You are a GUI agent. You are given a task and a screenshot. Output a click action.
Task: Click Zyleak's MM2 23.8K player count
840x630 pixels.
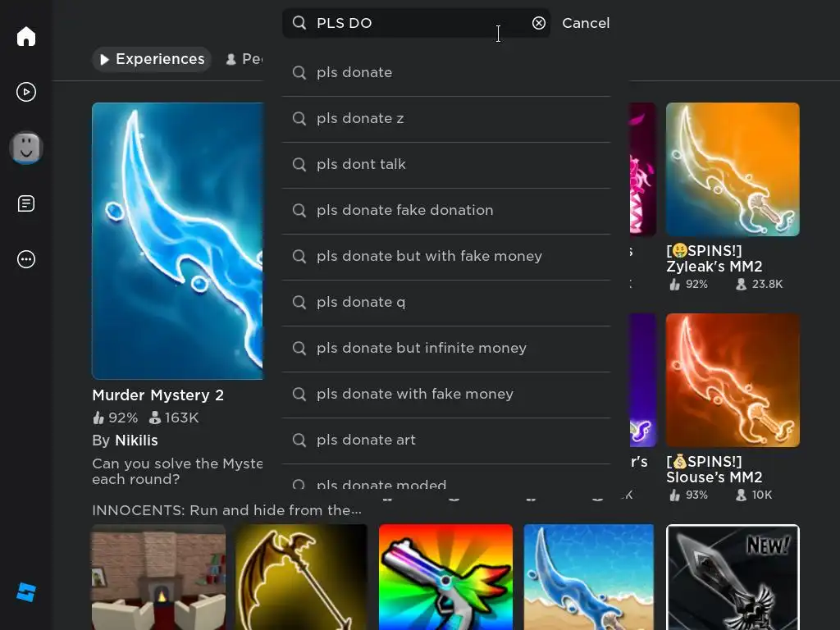(x=759, y=284)
